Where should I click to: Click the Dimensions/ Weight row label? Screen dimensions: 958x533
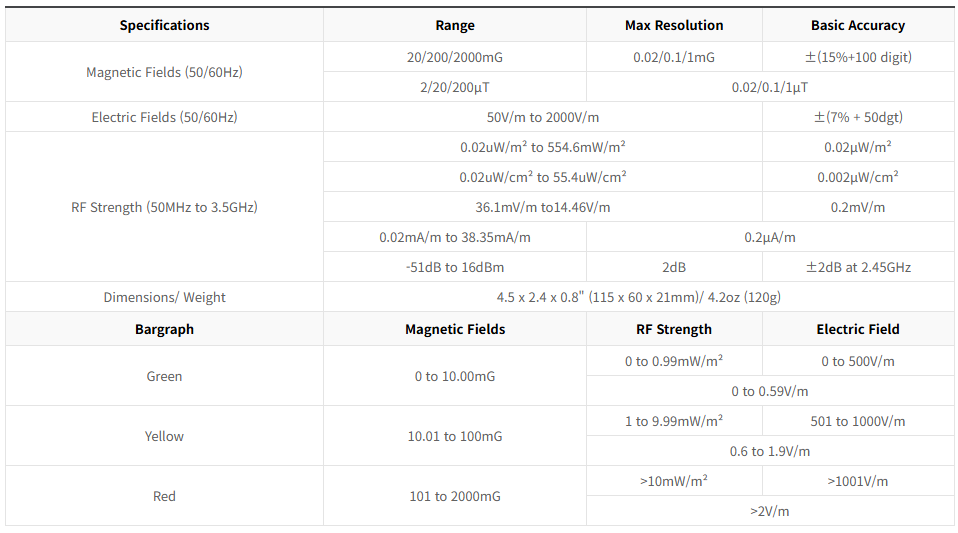[x=164, y=297]
